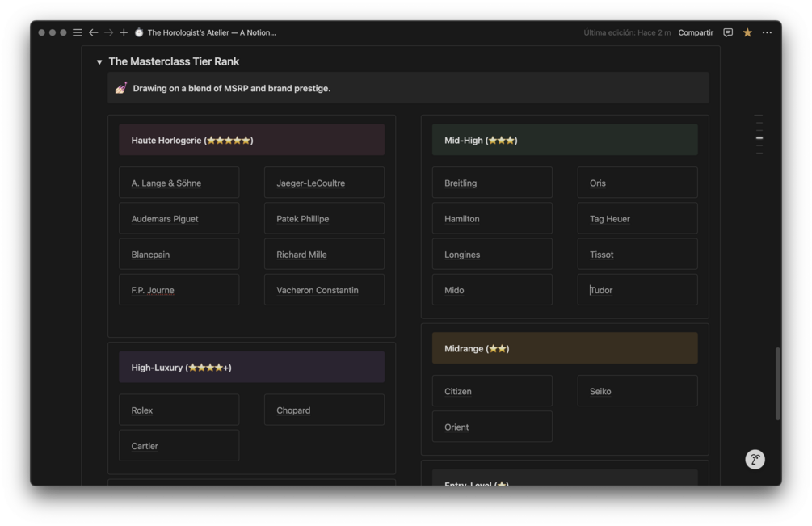Click the Última edición timestamp text
812x526 pixels.
coord(627,32)
